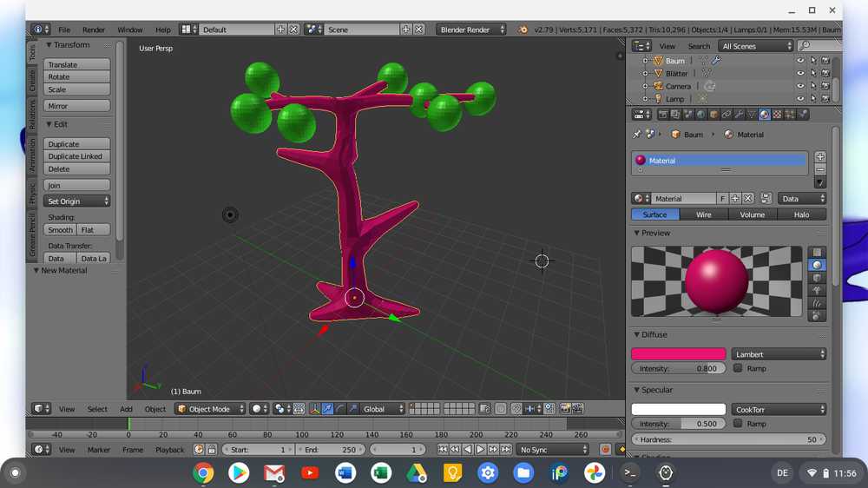
Task: Open the Render menu
Action: tap(94, 30)
